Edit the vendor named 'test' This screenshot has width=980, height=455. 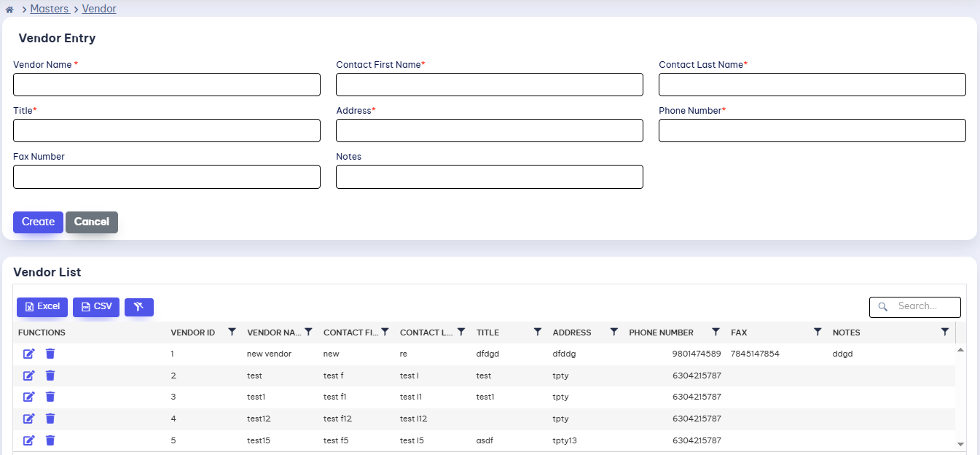tap(29, 376)
